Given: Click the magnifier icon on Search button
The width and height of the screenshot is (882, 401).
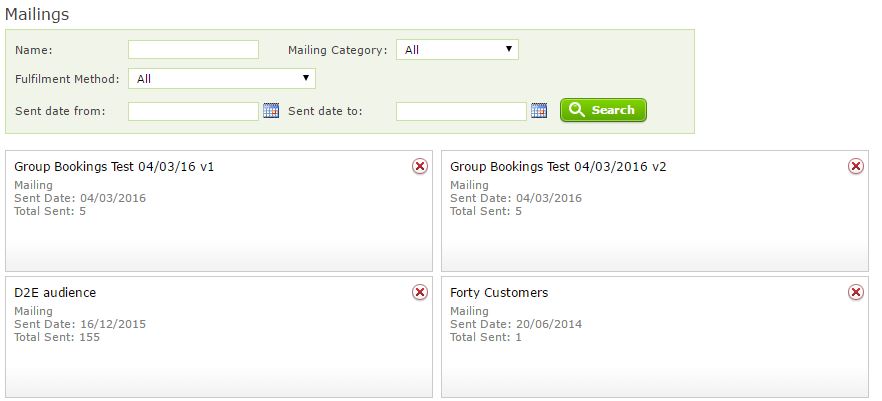Looking at the screenshot, I should coord(577,110).
